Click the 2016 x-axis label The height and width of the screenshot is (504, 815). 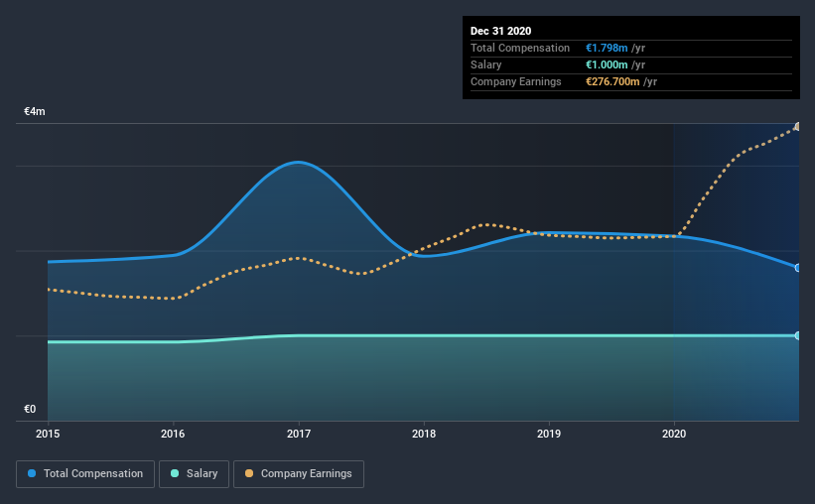173,434
